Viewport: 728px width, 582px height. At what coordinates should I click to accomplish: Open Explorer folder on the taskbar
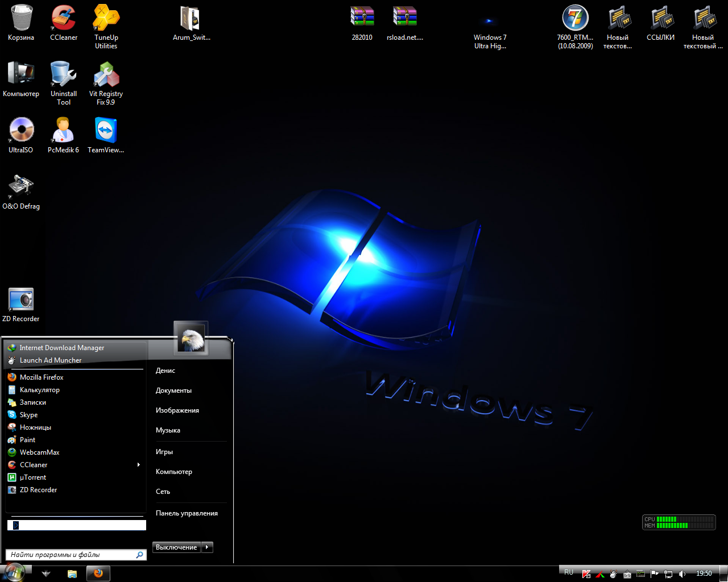point(72,573)
